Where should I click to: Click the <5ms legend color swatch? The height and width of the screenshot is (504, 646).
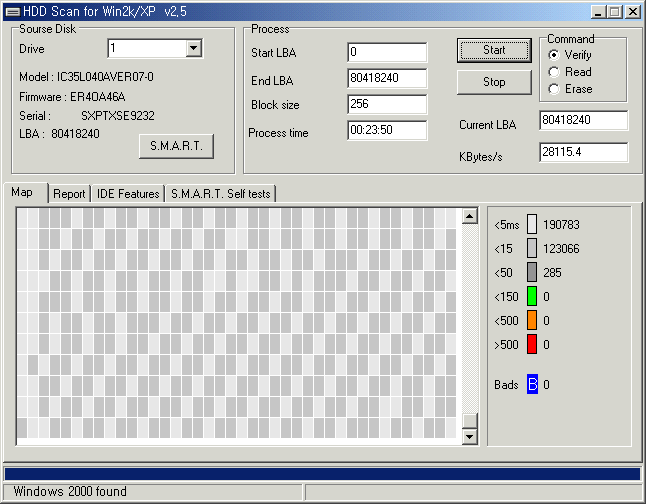click(532, 224)
